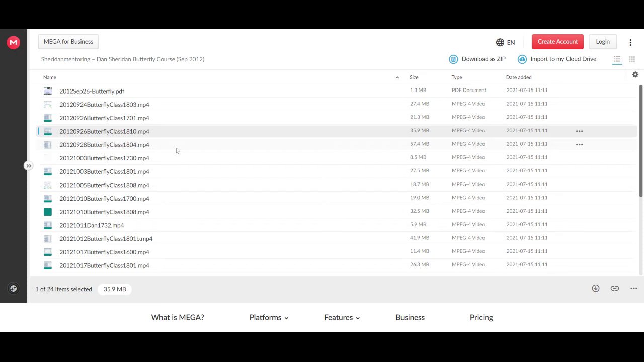Click green icon of 20121010ButterflyClass1808.mp4
The width and height of the screenshot is (644, 362).
click(x=48, y=212)
